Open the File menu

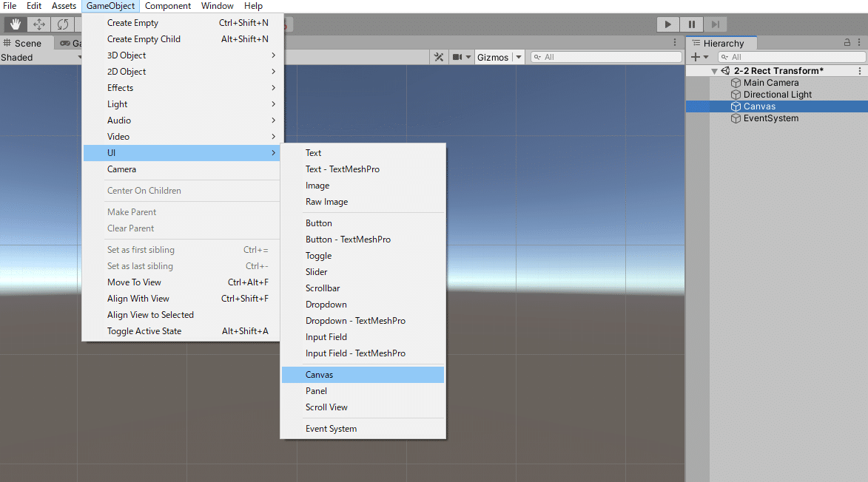10,6
